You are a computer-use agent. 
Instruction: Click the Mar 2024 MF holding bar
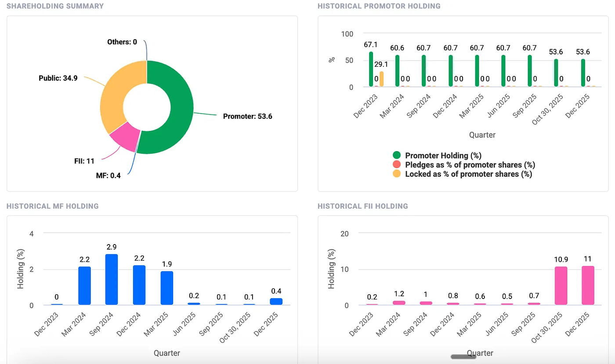(x=84, y=285)
